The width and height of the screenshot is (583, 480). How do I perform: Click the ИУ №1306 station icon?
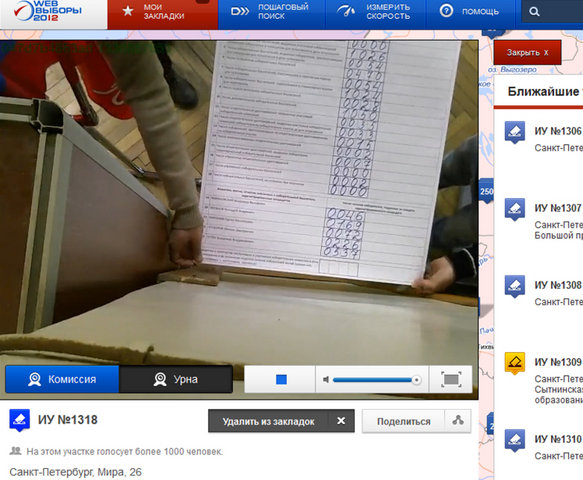(x=515, y=132)
